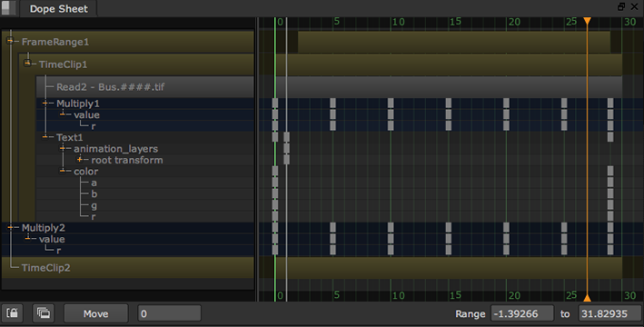The width and height of the screenshot is (644, 327).
Task: Collapse the Multiply2 node
Action: point(10,227)
